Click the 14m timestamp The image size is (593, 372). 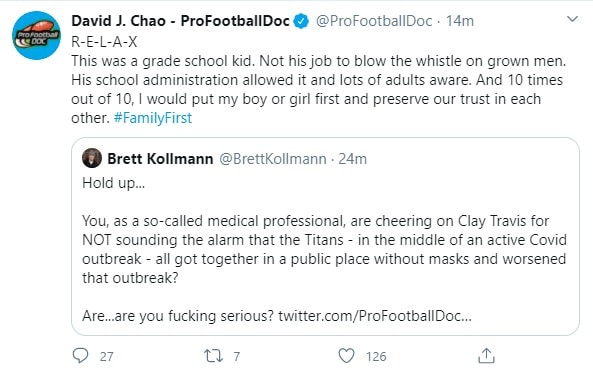pos(459,21)
